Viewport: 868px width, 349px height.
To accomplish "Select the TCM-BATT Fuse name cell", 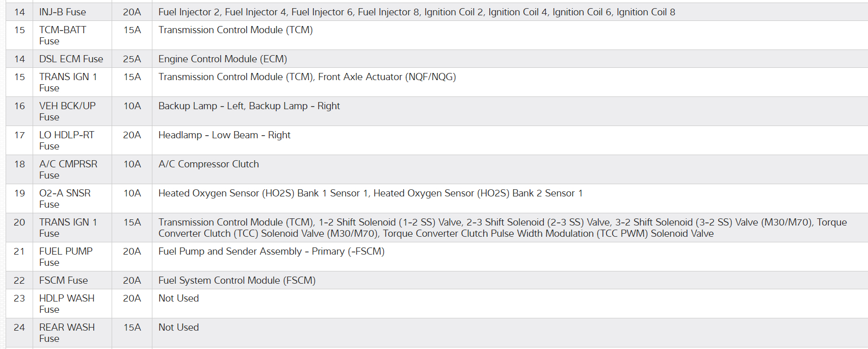I will [x=63, y=35].
